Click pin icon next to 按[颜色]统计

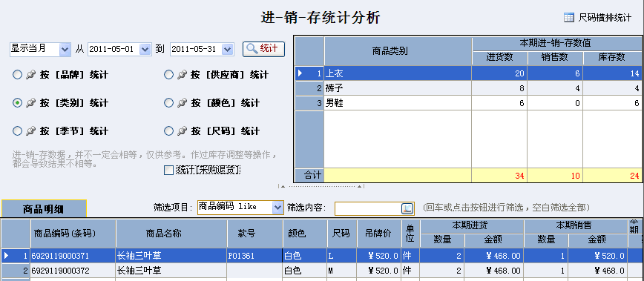pyautogui.click(x=182, y=103)
